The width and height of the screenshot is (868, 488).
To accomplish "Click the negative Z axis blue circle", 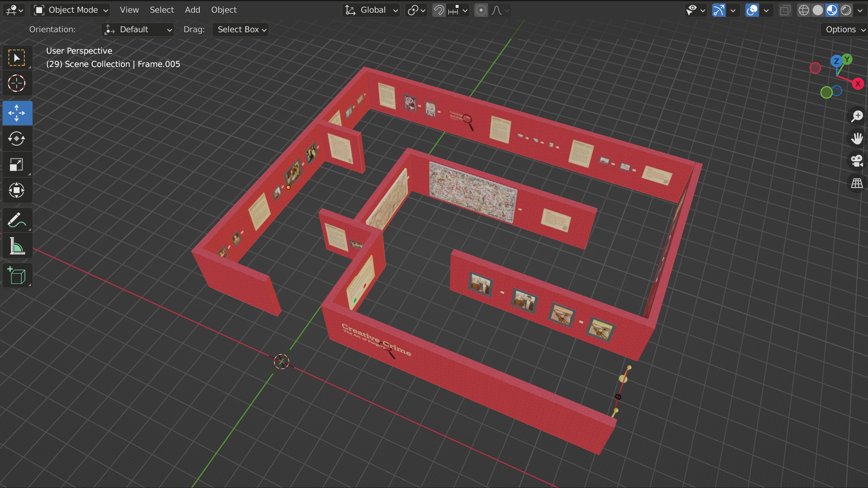I will tap(837, 91).
